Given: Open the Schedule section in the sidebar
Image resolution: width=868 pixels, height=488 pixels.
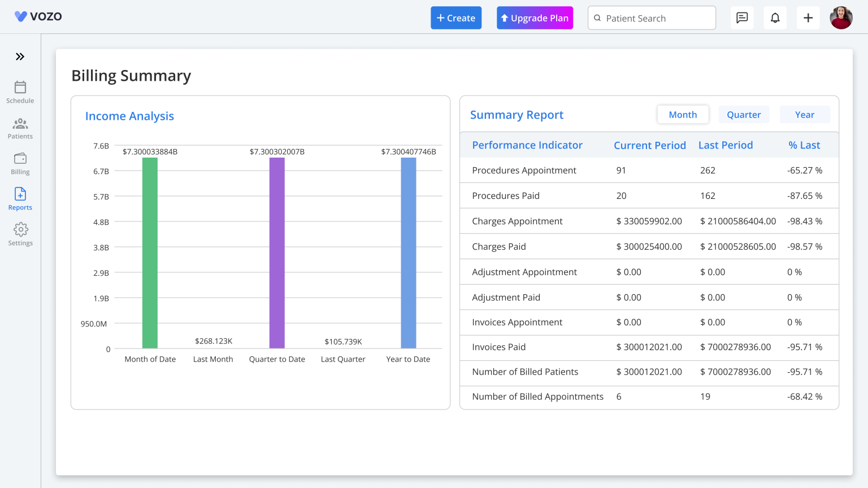Looking at the screenshot, I should [x=20, y=91].
